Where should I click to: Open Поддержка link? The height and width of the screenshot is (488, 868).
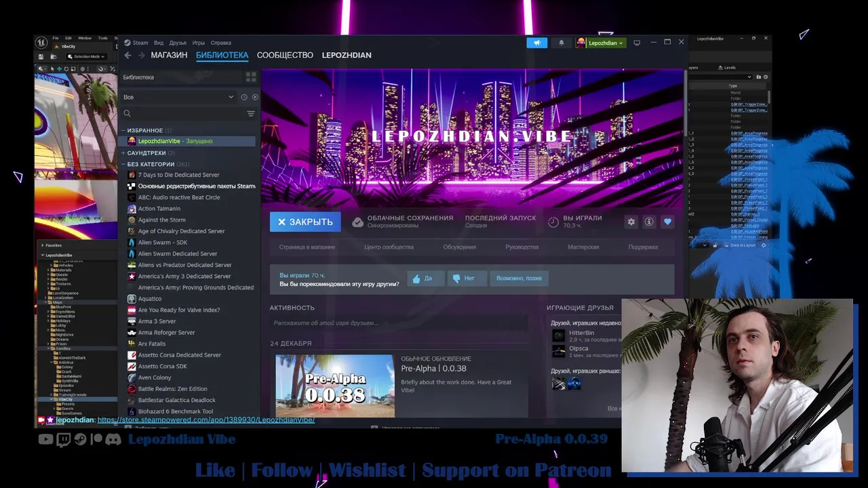coord(643,247)
